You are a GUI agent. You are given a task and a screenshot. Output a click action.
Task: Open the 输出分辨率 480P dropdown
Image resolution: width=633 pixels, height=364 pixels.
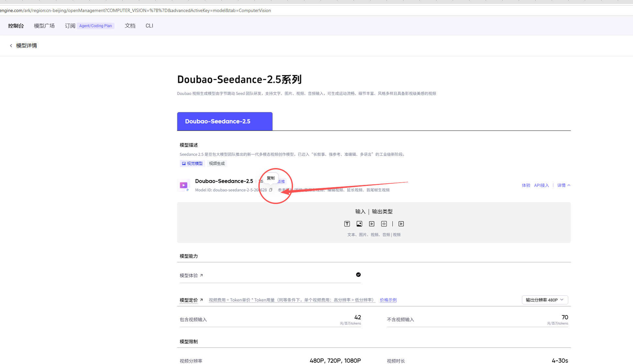click(545, 300)
